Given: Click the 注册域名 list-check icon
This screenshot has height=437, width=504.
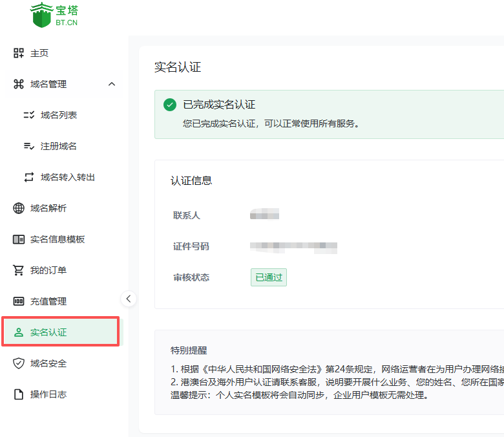Looking at the screenshot, I should (29, 146).
